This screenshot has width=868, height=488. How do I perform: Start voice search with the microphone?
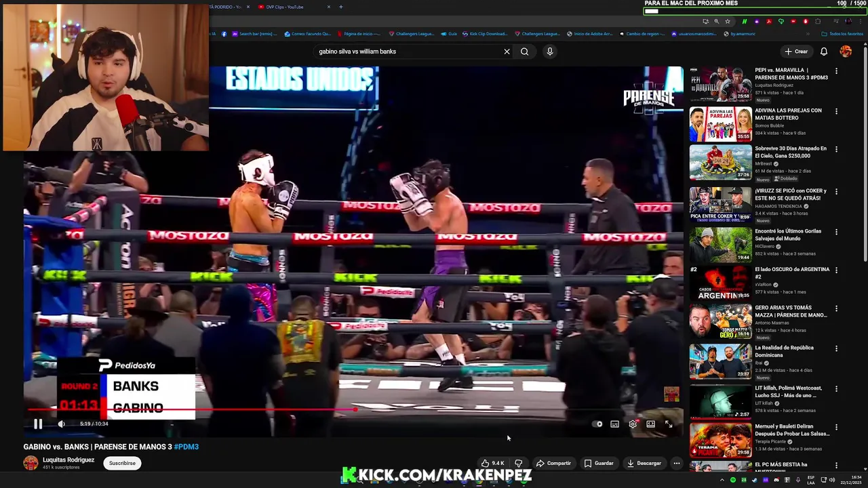(550, 52)
